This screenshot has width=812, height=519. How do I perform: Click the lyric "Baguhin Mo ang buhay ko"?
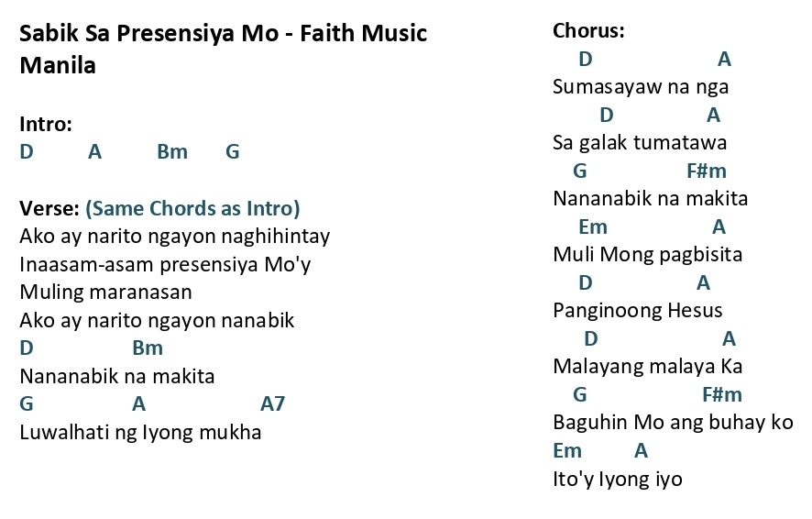click(674, 423)
